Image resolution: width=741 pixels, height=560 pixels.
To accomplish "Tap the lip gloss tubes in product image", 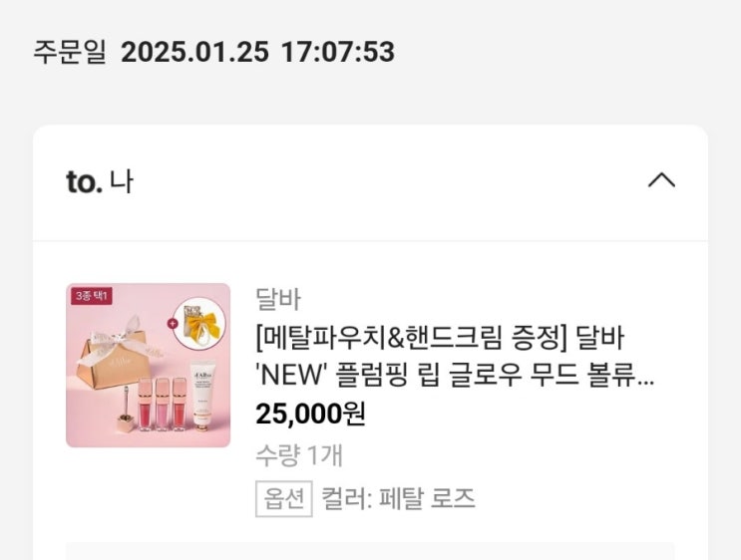I will point(163,405).
